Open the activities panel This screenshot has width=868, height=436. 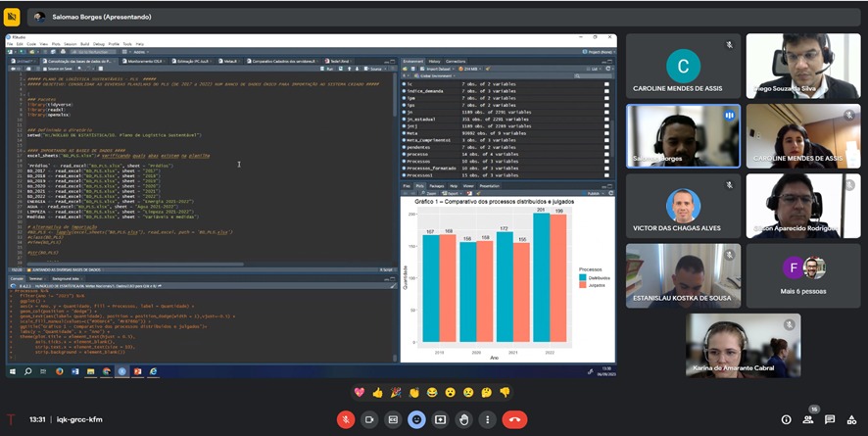click(x=851, y=420)
